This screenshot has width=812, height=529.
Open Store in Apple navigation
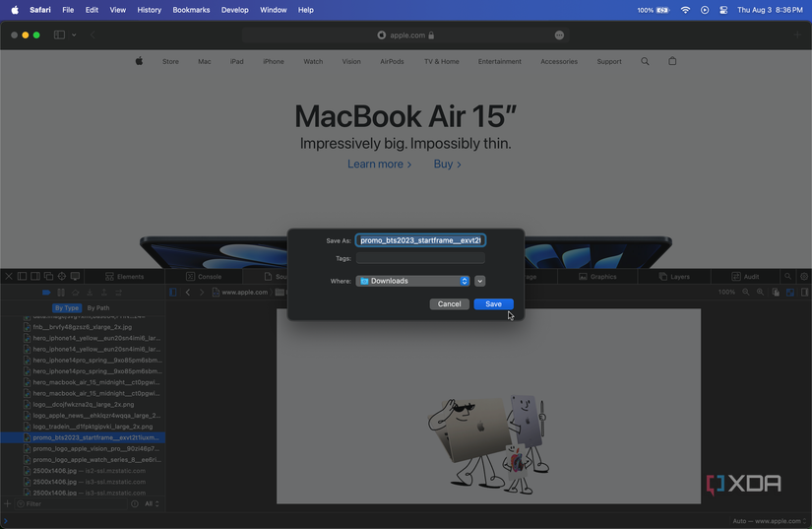point(170,62)
